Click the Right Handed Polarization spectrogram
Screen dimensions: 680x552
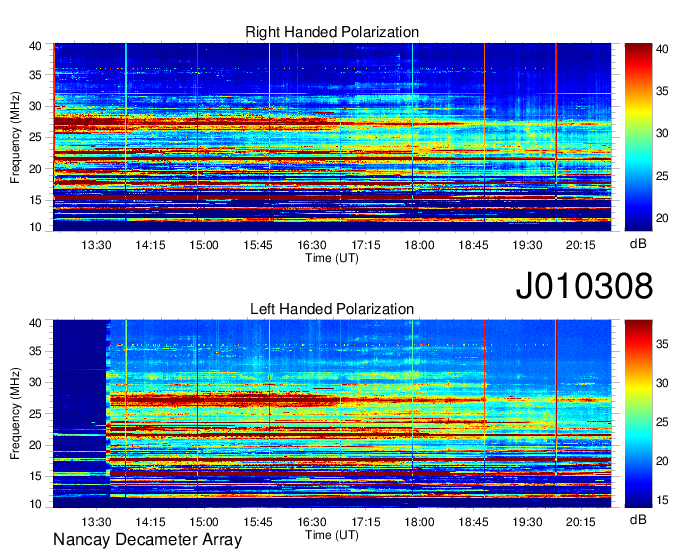point(332,137)
